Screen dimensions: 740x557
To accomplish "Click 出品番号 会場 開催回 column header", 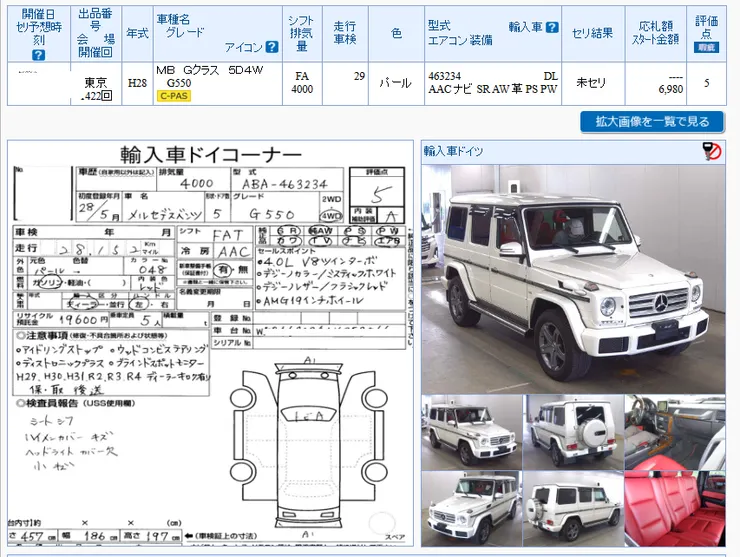I will coord(96,33).
